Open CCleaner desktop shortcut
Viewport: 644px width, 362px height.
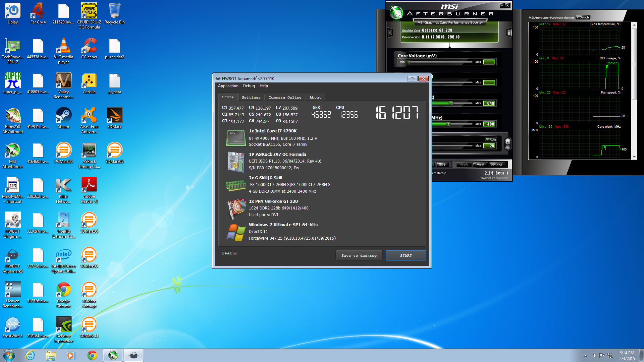point(89,49)
